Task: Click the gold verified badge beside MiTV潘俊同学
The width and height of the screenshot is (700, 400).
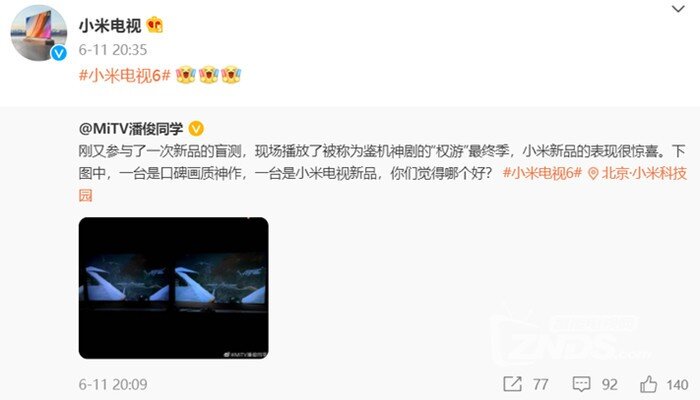Action: (196, 129)
